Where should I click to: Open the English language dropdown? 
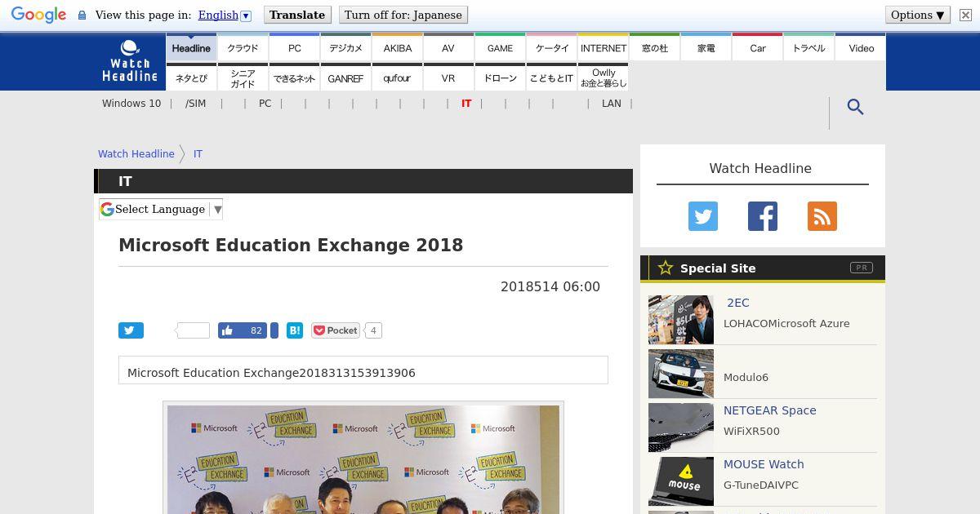(225, 15)
